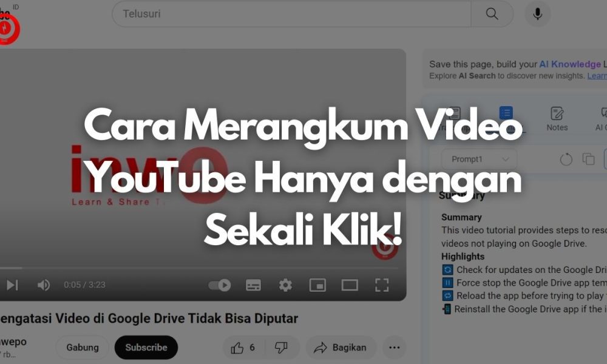Viewport: 607px width, 364px height.
Task: Regenerate the video summary
Action: 566,159
